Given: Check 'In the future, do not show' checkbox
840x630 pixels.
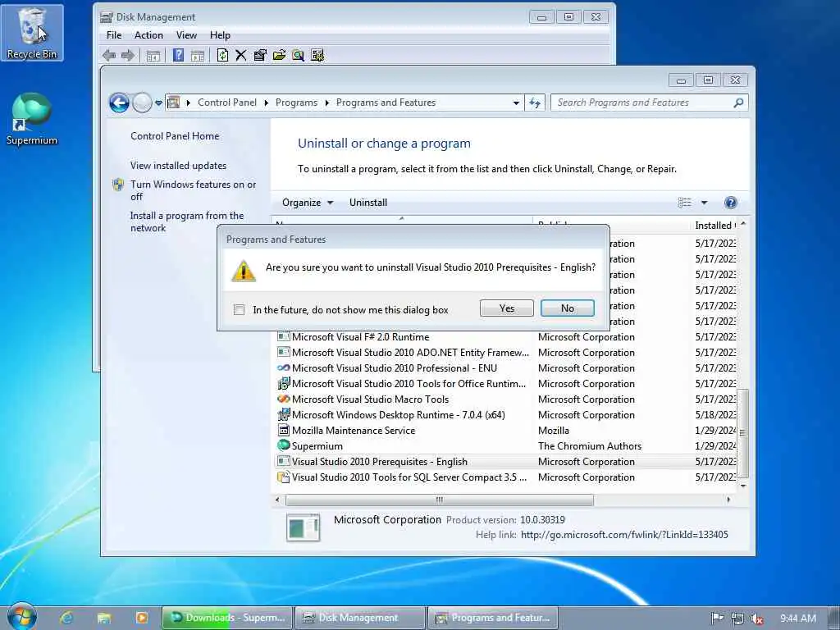Looking at the screenshot, I should click(x=239, y=309).
